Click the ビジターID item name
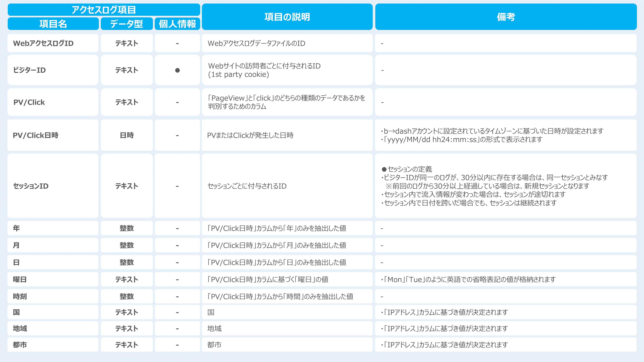Image resolution: width=644 pixels, height=362 pixels. pyautogui.click(x=29, y=70)
